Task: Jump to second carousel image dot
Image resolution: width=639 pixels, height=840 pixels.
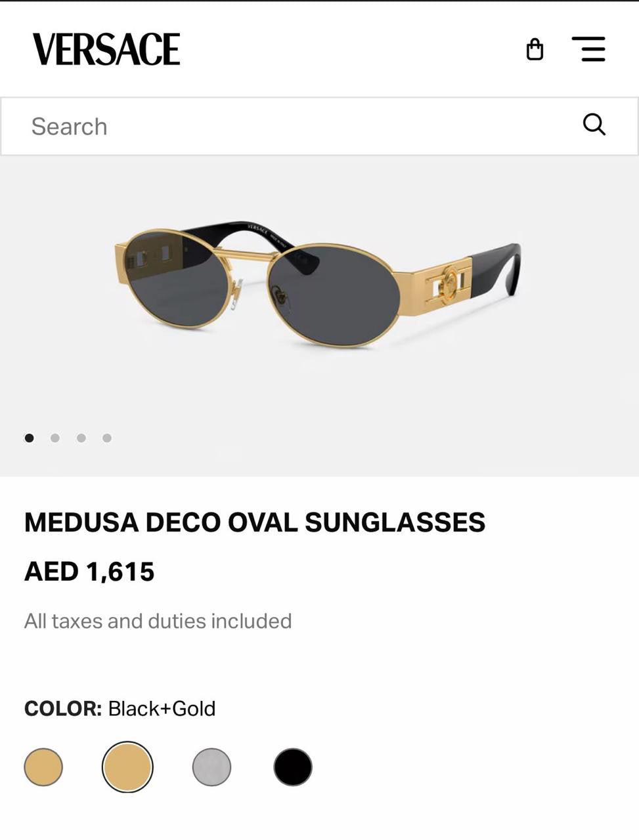Action: coord(55,438)
